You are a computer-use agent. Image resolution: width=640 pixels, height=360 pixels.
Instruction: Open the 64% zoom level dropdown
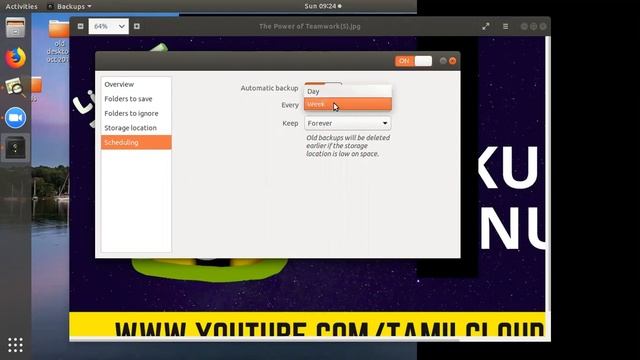tap(109, 27)
